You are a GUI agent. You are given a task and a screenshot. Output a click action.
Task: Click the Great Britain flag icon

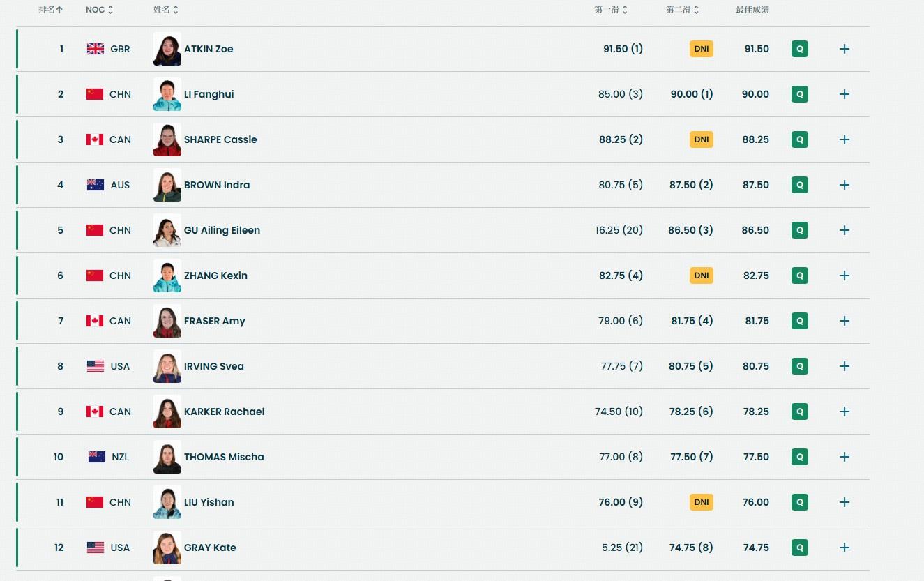[x=96, y=49]
